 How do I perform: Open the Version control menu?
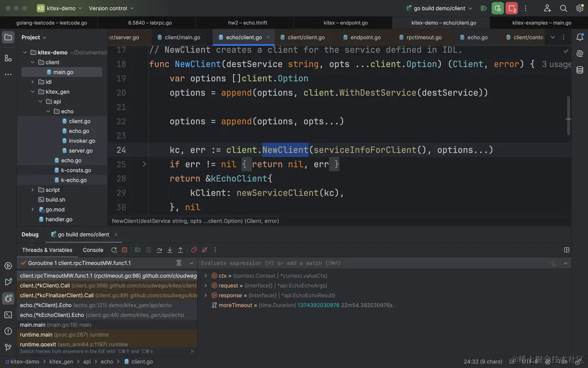pyautogui.click(x=111, y=8)
